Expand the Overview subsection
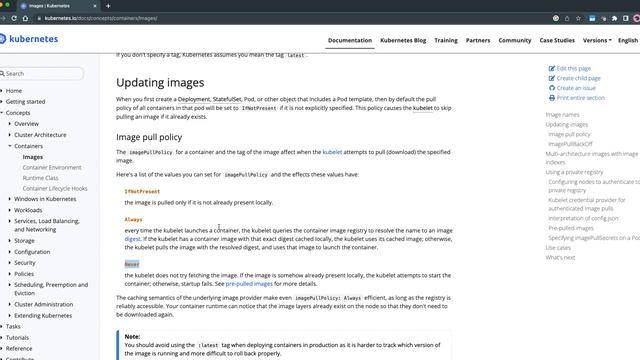 10,124
